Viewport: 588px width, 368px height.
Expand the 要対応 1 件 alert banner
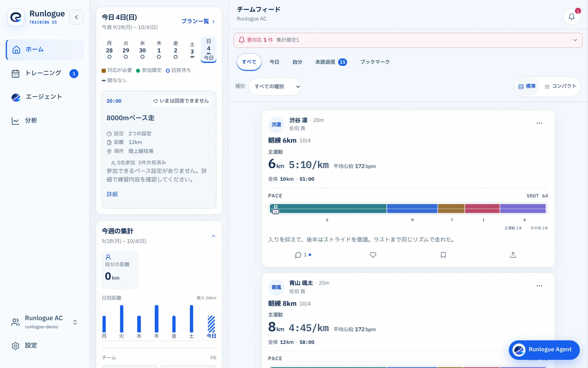[408, 40]
